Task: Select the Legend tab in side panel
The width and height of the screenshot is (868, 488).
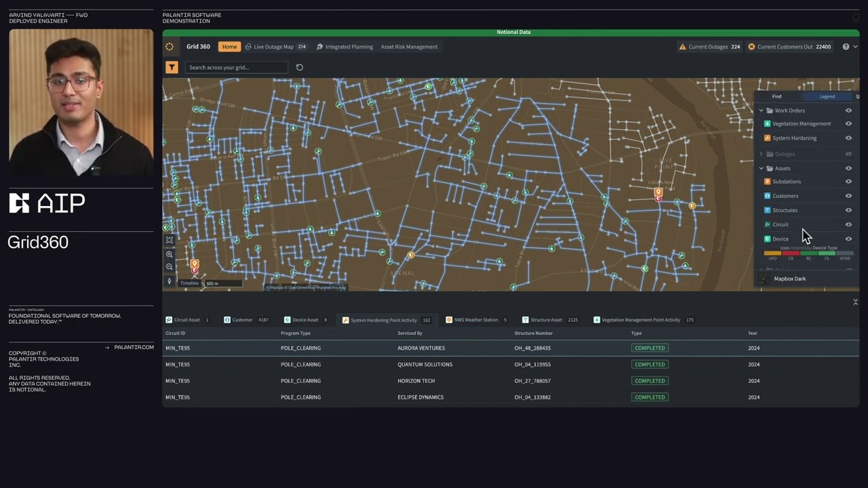Action: pyautogui.click(x=827, y=96)
